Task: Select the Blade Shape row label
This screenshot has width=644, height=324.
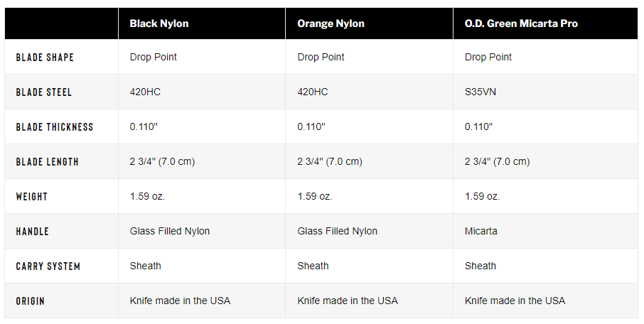Action: pos(45,58)
